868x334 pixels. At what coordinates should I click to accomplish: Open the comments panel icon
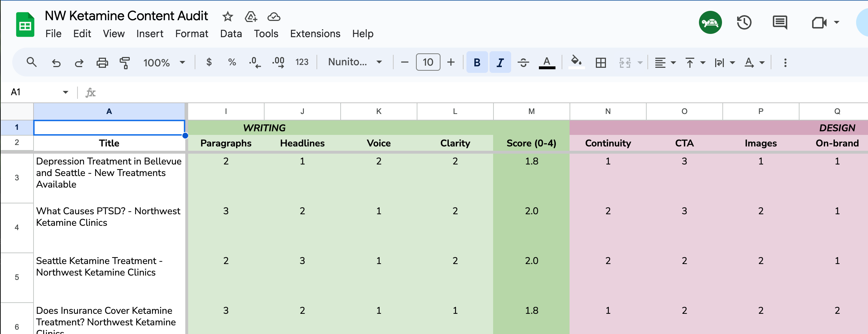click(x=780, y=23)
